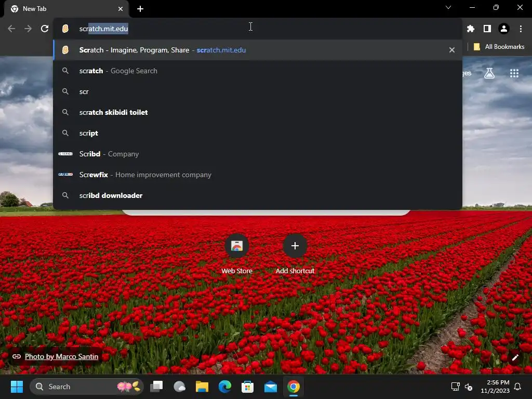Click the customize Chrome pencil icon

coord(515,357)
